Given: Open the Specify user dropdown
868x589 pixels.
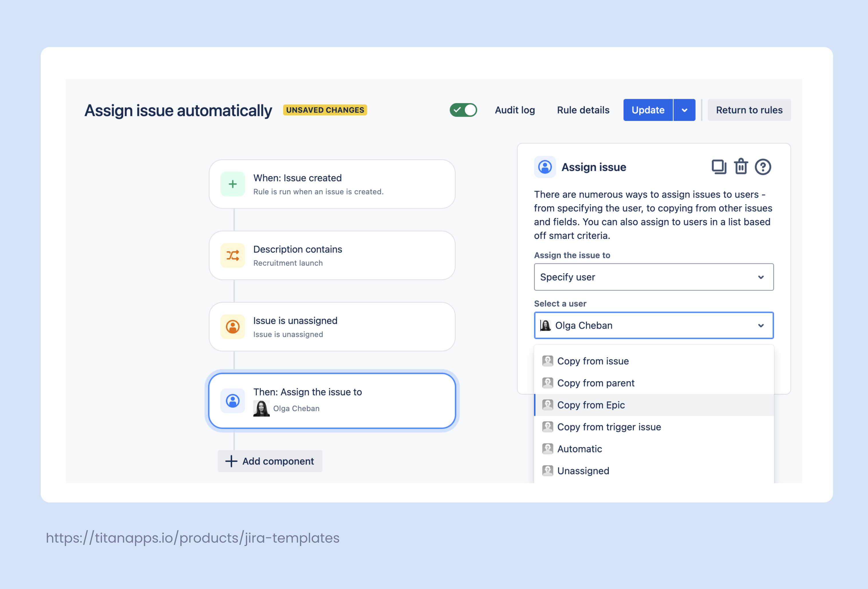Looking at the screenshot, I should pyautogui.click(x=653, y=277).
